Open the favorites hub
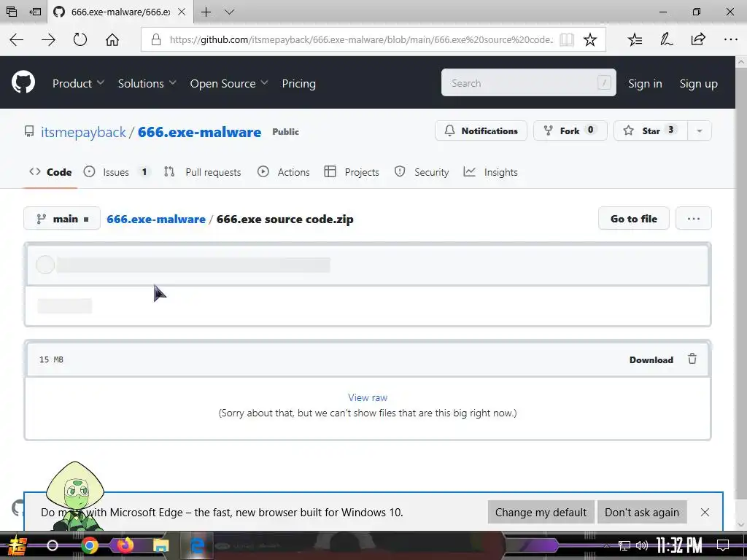The image size is (747, 560). point(635,39)
